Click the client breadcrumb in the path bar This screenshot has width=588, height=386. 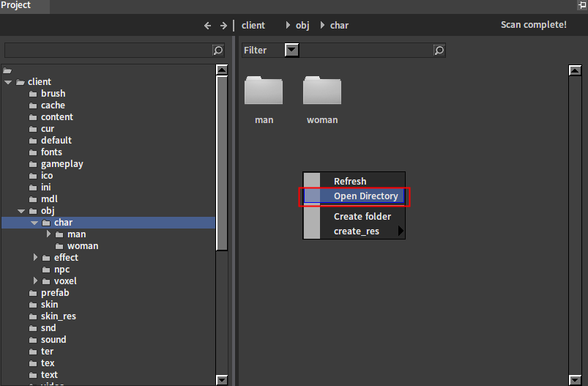(x=253, y=25)
